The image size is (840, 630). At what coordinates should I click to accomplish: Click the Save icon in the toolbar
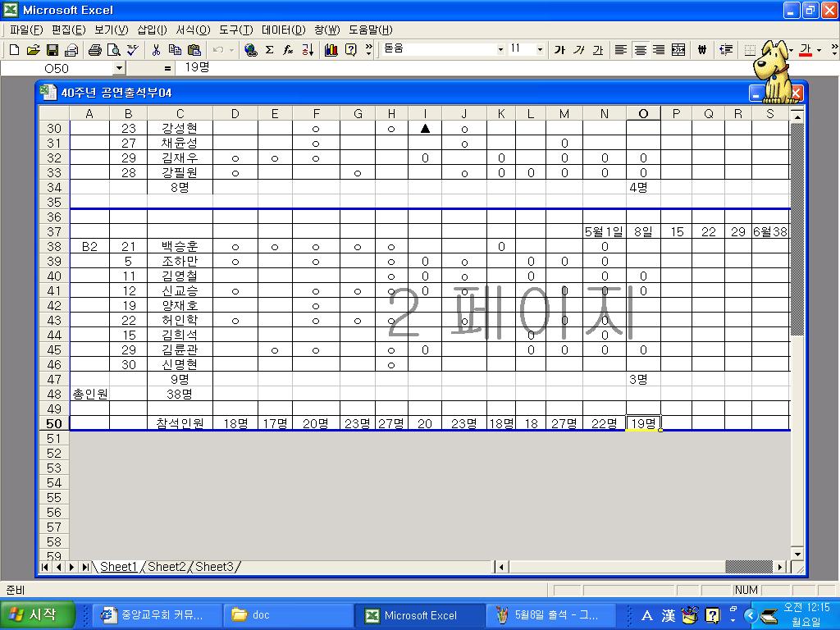tap(52, 50)
